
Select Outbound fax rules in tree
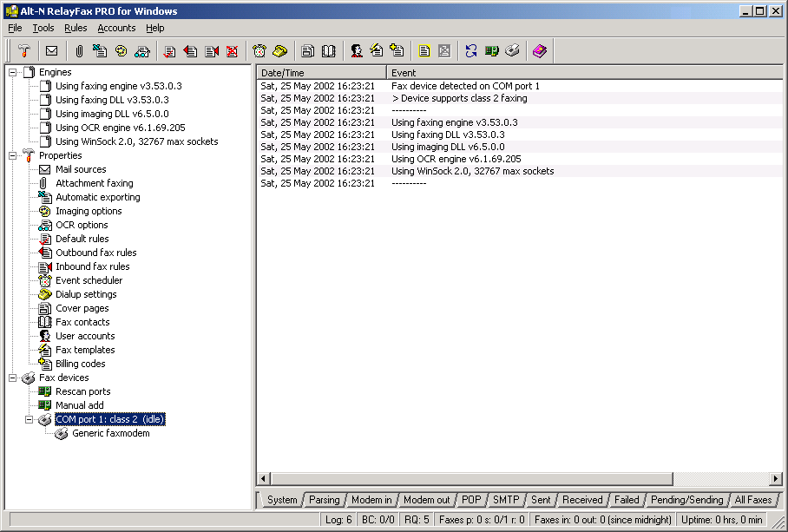click(95, 253)
